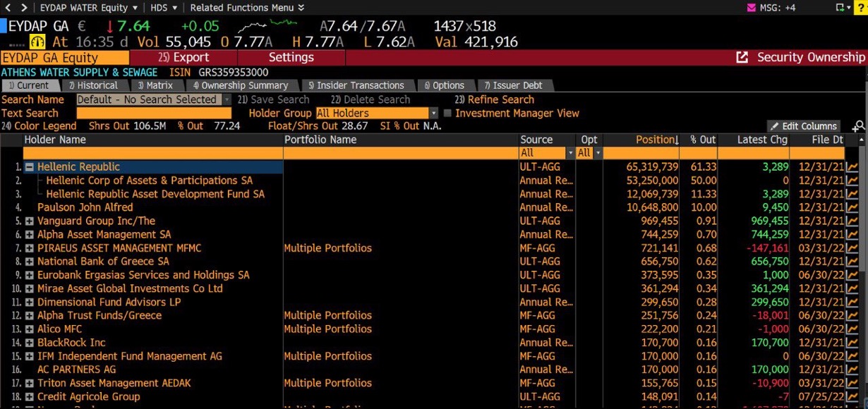The height and width of the screenshot is (409, 868).
Task: Open intraday sparkline price chart
Action: point(267,26)
